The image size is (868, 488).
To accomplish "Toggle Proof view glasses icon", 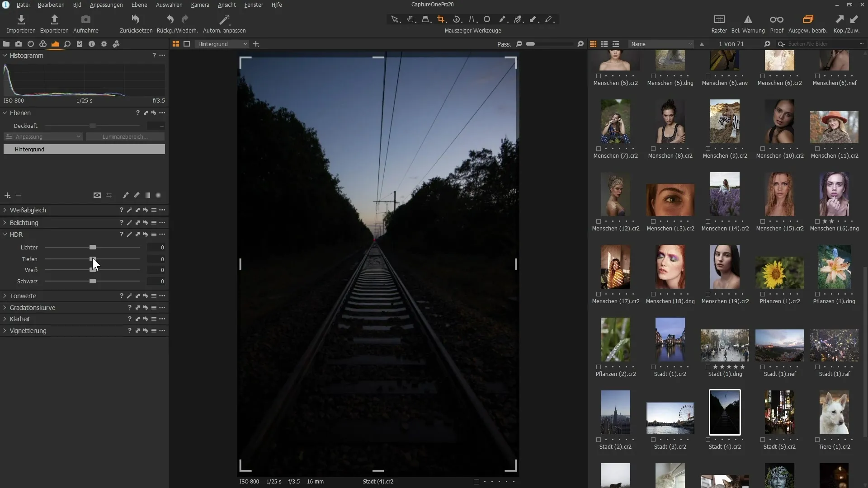I will [x=777, y=24].
